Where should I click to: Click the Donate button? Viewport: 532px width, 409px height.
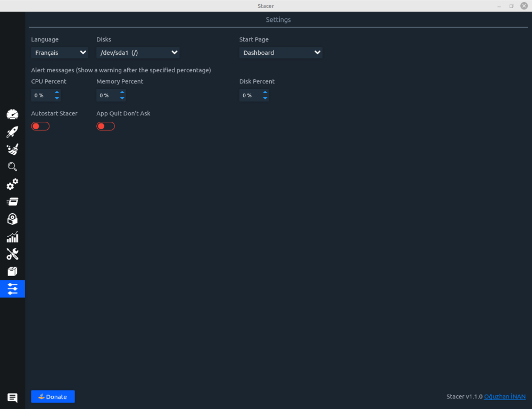53,396
